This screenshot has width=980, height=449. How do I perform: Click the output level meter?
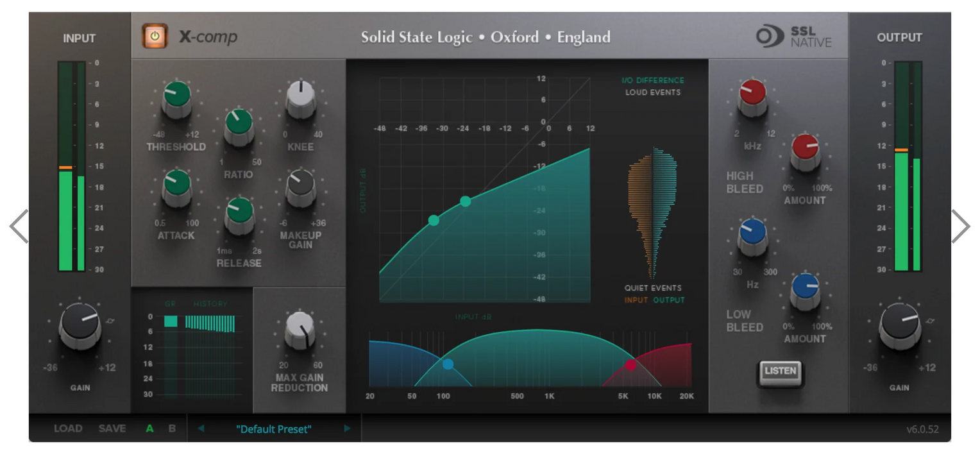[x=908, y=166]
